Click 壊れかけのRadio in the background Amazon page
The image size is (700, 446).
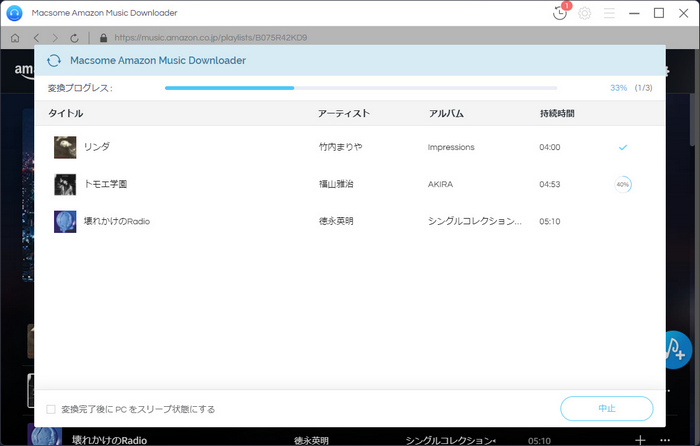point(109,440)
